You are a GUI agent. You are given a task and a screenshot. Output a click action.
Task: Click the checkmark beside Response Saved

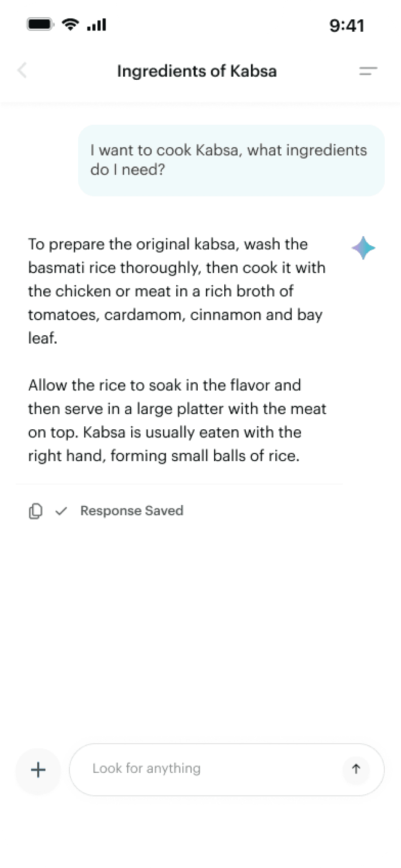pyautogui.click(x=61, y=511)
